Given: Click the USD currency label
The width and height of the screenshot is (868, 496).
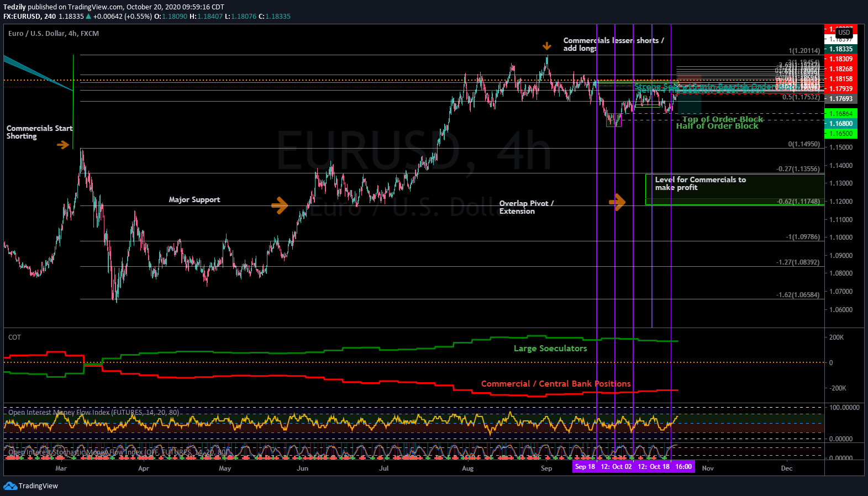Looking at the screenshot, I should (844, 33).
